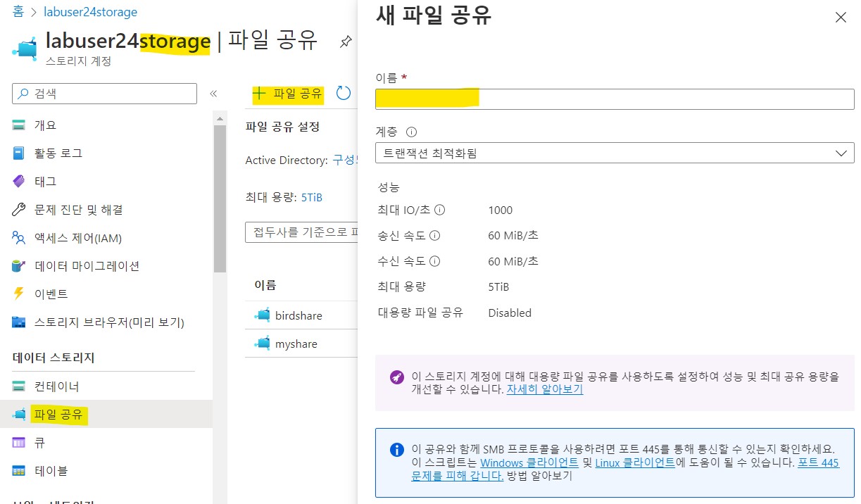Select 테이블 in the sidebar
The width and height of the screenshot is (861, 504).
[106, 471]
